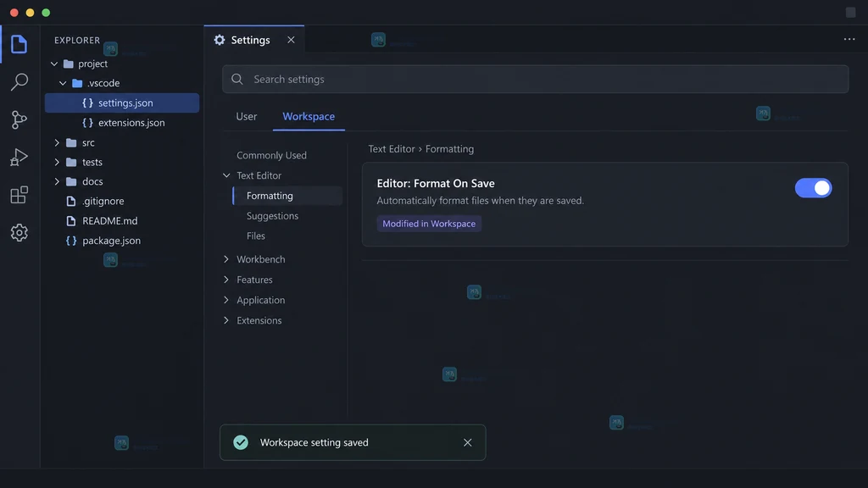
Task: Expand the Extensions settings section
Action: [226, 320]
